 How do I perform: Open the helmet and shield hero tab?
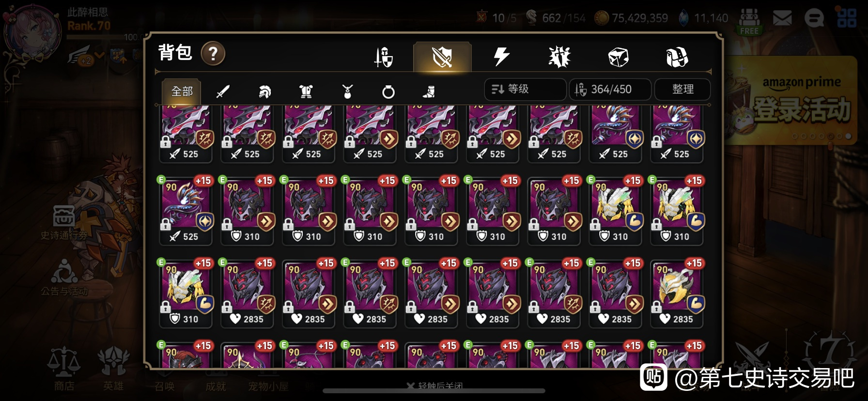[x=384, y=57]
